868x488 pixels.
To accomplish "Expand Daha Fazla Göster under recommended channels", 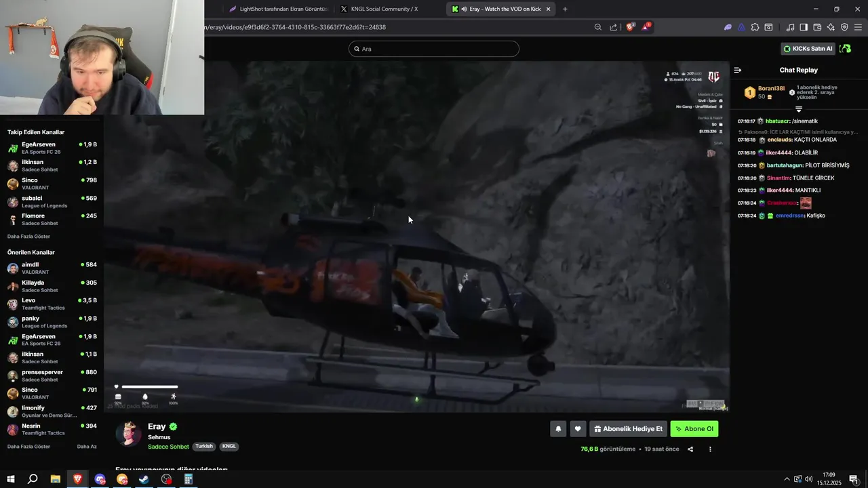I will click(28, 447).
